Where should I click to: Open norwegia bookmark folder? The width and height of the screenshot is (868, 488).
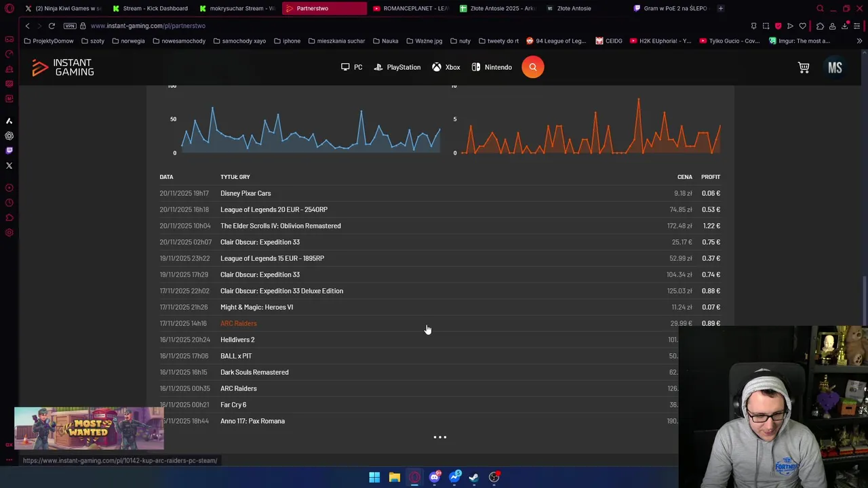coord(128,41)
